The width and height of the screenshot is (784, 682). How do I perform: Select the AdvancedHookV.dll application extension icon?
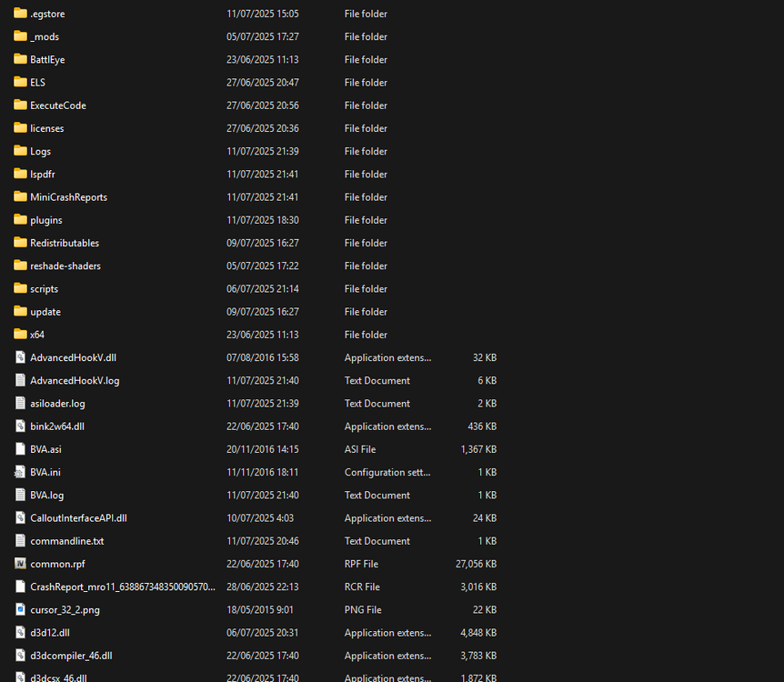point(20,357)
